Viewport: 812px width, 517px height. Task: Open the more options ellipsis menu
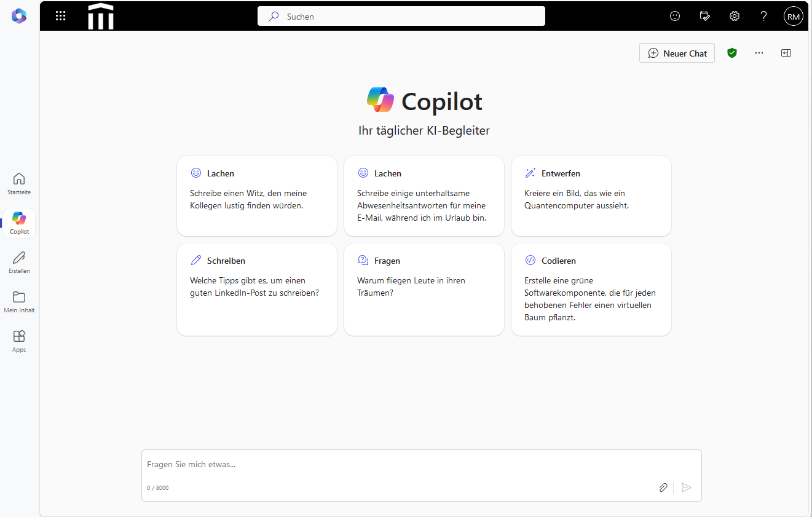point(759,53)
